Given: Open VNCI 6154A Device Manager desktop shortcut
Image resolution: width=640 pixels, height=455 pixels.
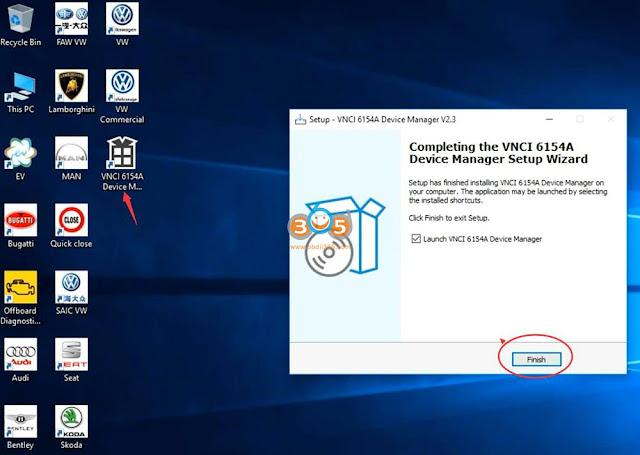Looking at the screenshot, I should [122, 164].
